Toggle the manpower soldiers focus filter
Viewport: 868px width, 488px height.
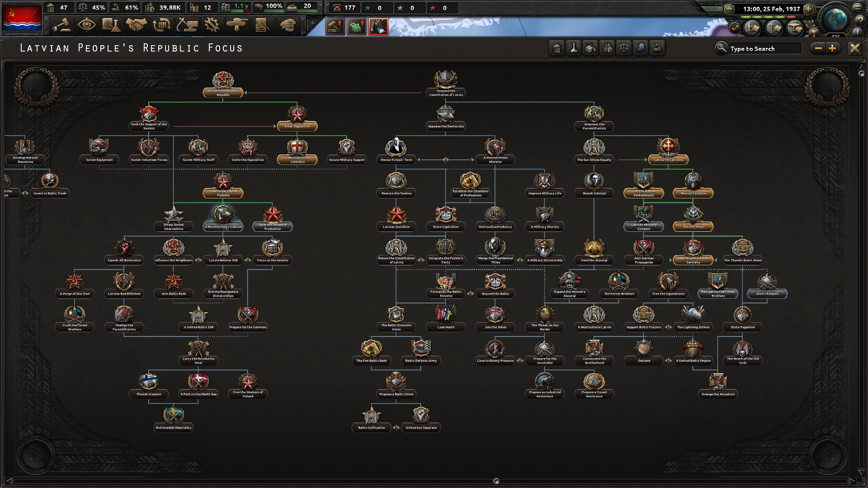tap(607, 48)
